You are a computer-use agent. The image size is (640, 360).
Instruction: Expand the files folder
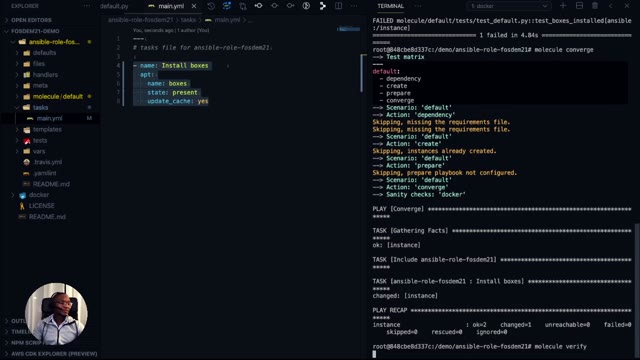click(39, 64)
